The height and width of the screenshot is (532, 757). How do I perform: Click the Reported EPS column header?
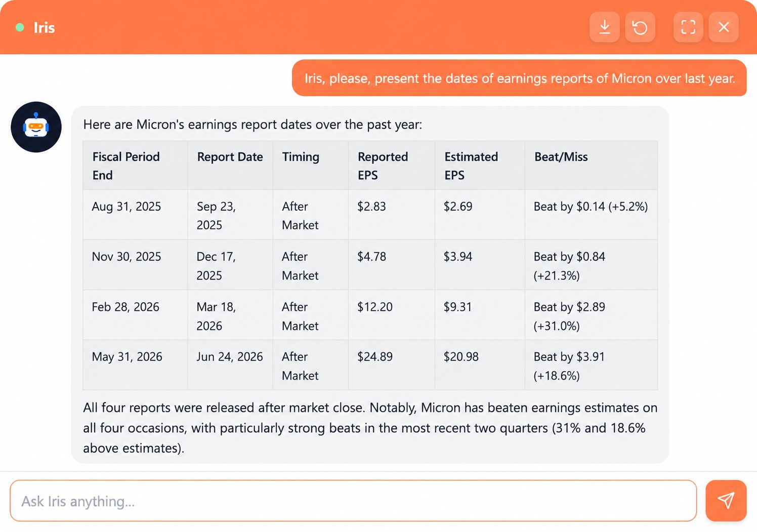[x=392, y=166]
